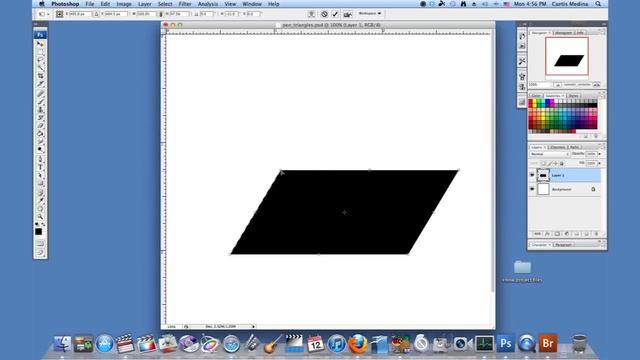Hide Layer 1 with its eye icon
Image resolution: width=640 pixels, height=360 pixels.
[532, 175]
